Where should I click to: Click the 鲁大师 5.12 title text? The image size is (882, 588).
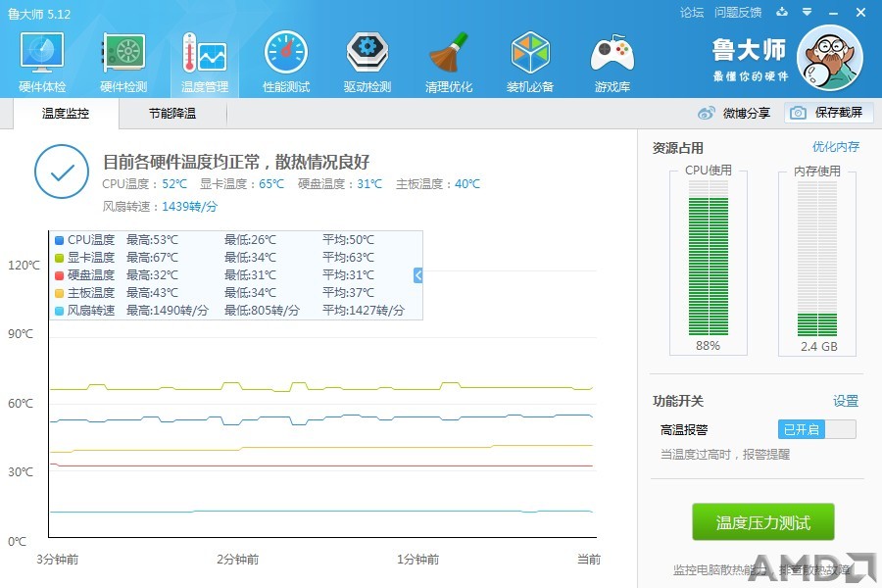(x=39, y=14)
